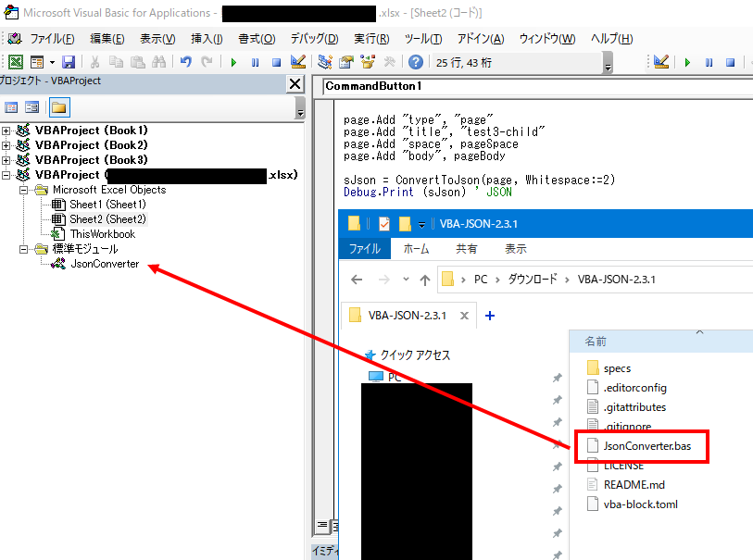Click View Object icon in Project pane
The width and height of the screenshot is (753, 560).
(x=32, y=107)
